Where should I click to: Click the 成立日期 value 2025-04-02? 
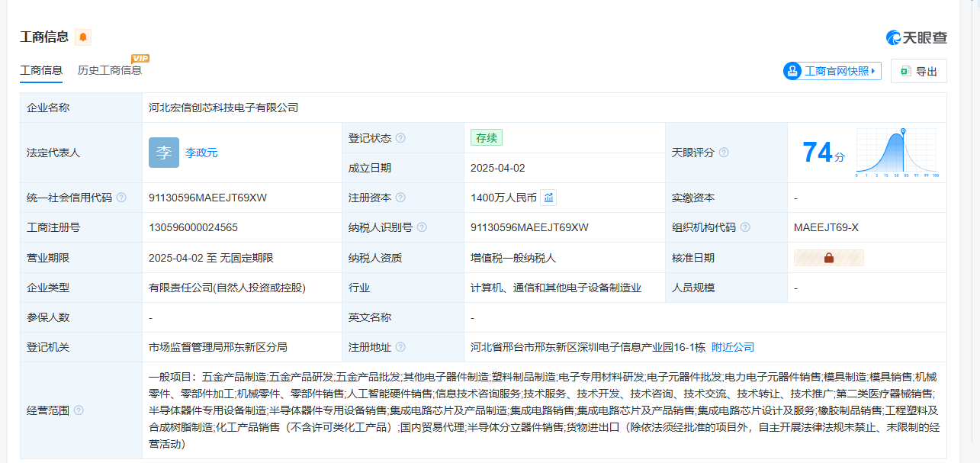pos(498,168)
